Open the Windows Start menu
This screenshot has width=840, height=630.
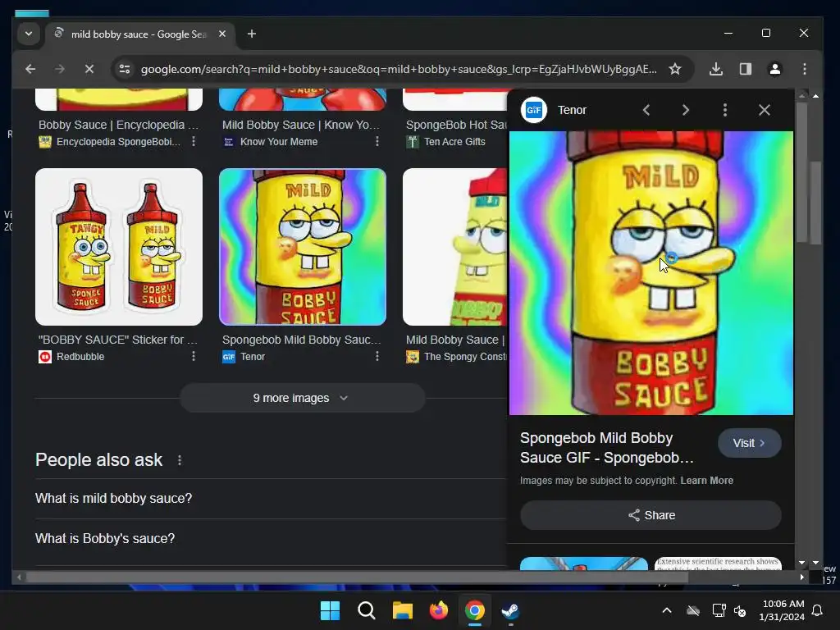pyautogui.click(x=330, y=610)
